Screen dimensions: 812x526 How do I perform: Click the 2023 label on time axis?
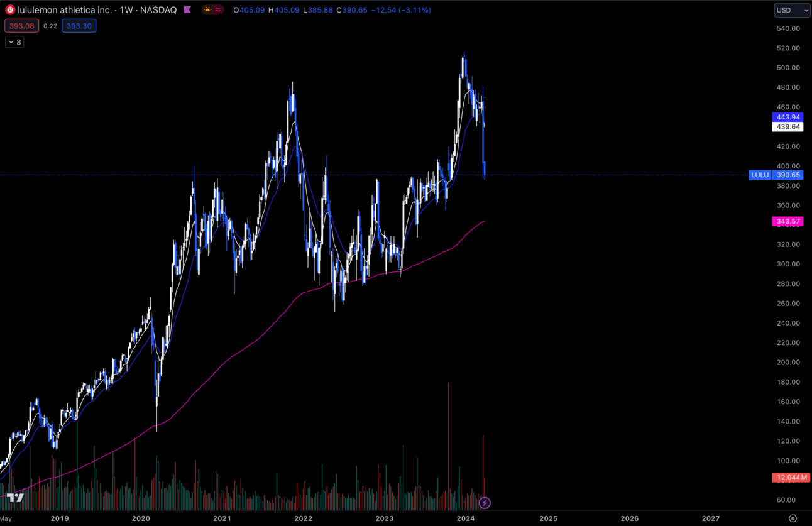point(384,518)
